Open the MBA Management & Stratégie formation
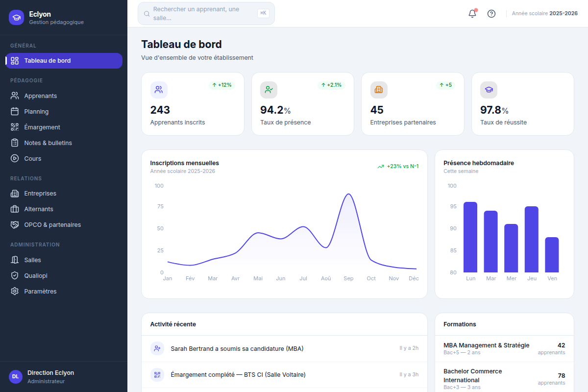This screenshot has height=392, width=588. tap(504, 348)
